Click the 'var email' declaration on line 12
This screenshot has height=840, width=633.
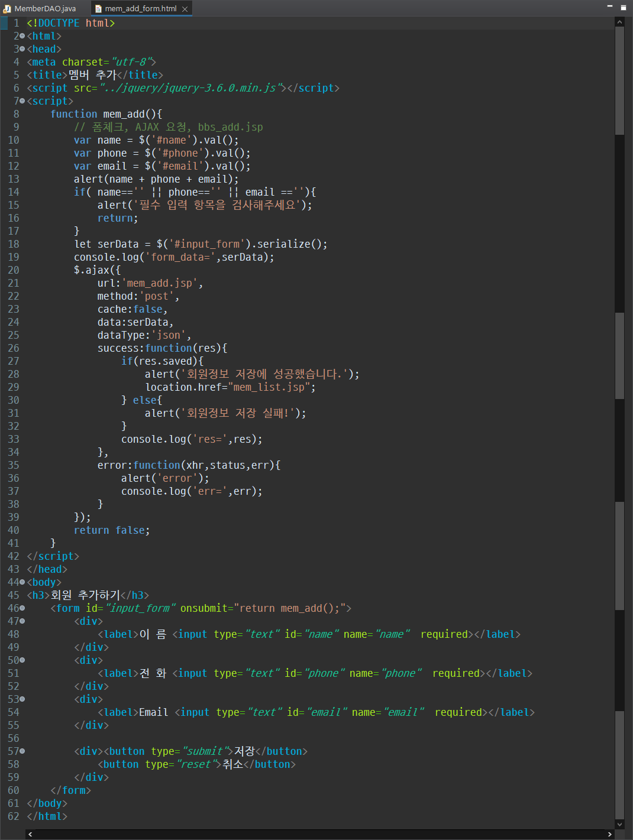(x=162, y=166)
